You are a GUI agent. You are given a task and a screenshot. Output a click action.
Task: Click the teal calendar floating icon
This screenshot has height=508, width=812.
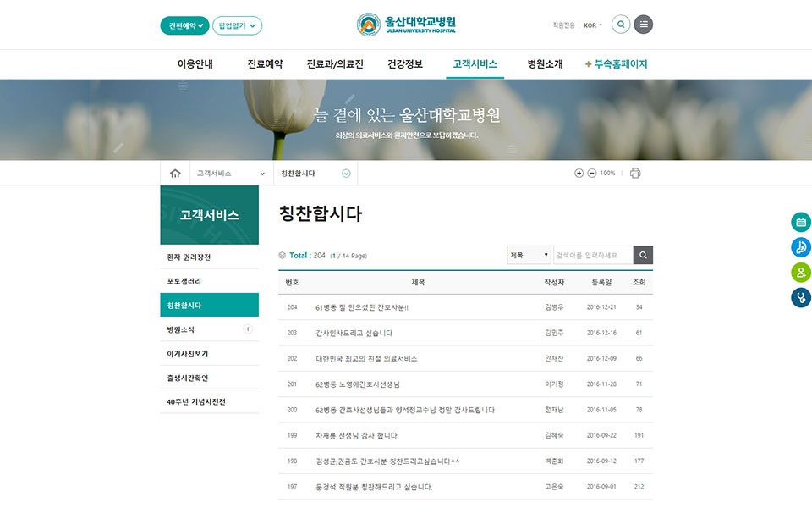pyautogui.click(x=800, y=223)
